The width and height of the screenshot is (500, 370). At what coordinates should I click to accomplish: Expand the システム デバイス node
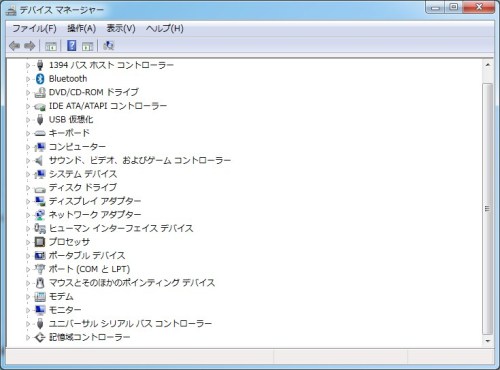pos(28,174)
